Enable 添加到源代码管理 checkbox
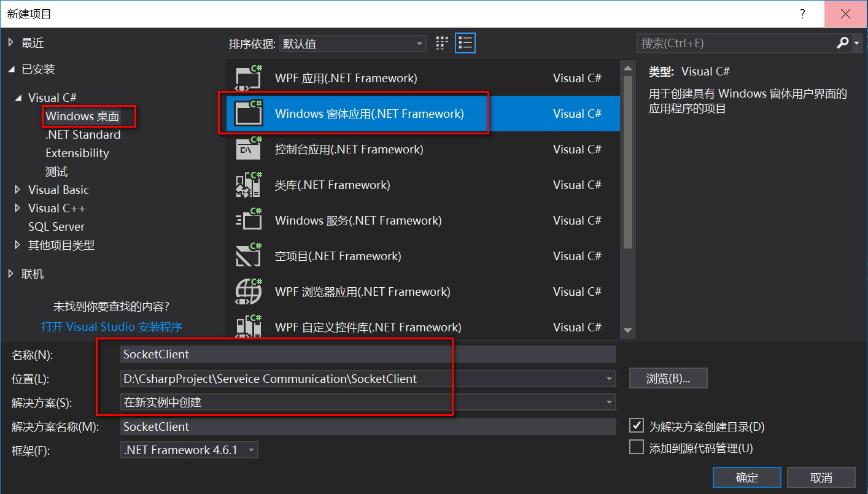 pos(637,447)
